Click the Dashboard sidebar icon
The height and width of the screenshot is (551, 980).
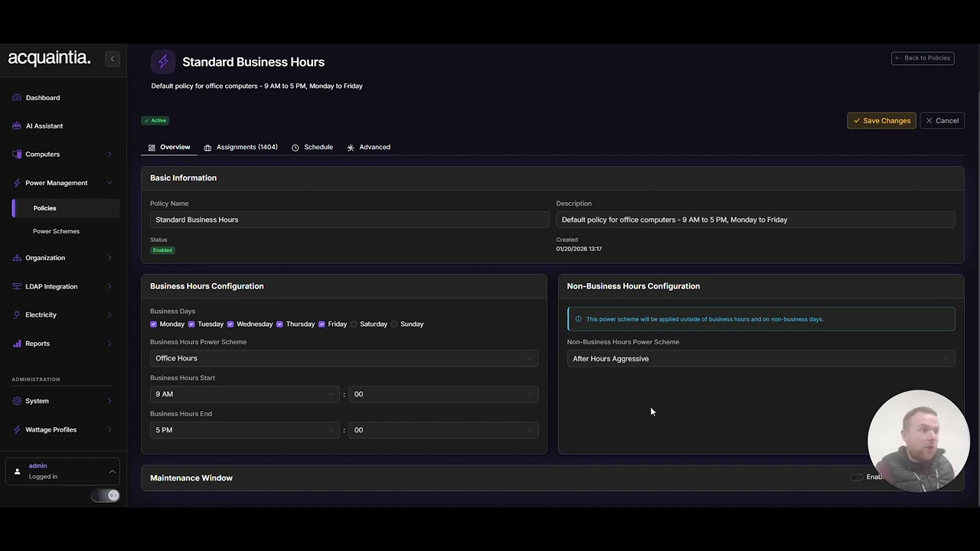tap(17, 98)
